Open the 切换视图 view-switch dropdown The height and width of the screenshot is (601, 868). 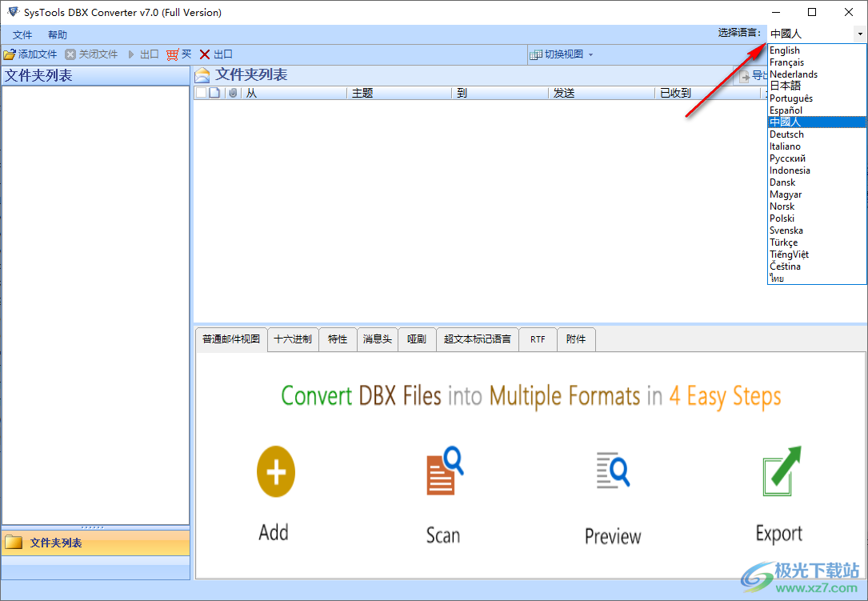click(560, 54)
